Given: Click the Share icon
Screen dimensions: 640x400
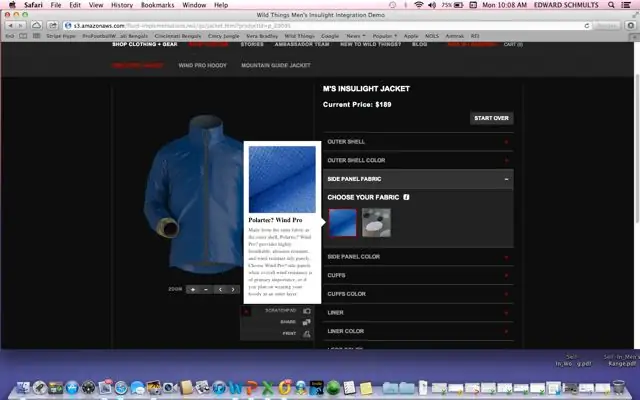Looking at the screenshot, I should coord(307,322).
